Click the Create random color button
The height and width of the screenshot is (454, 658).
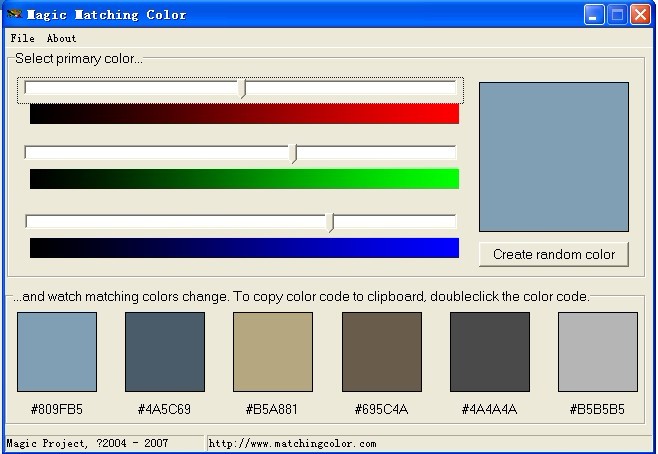pos(554,254)
